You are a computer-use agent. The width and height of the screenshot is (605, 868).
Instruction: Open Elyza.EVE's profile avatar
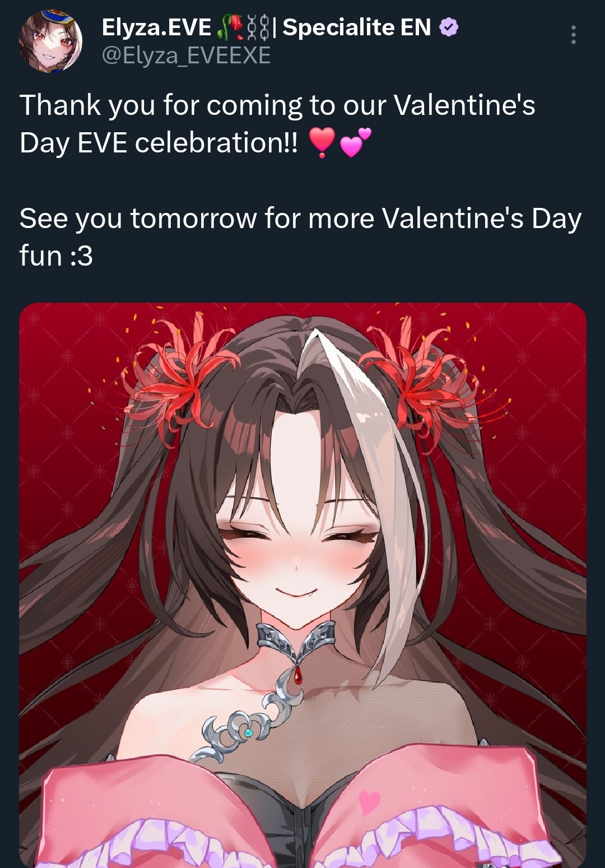pyautogui.click(x=50, y=40)
